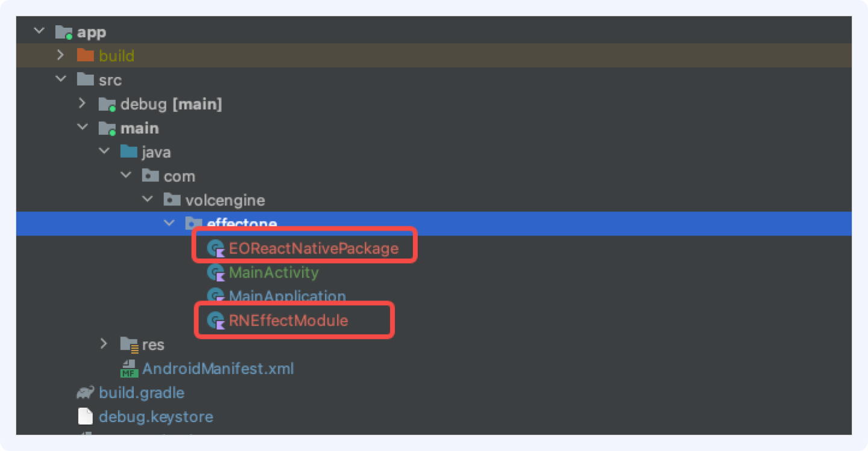Select the main source folder label
This screenshot has width=868, height=451.
point(139,128)
